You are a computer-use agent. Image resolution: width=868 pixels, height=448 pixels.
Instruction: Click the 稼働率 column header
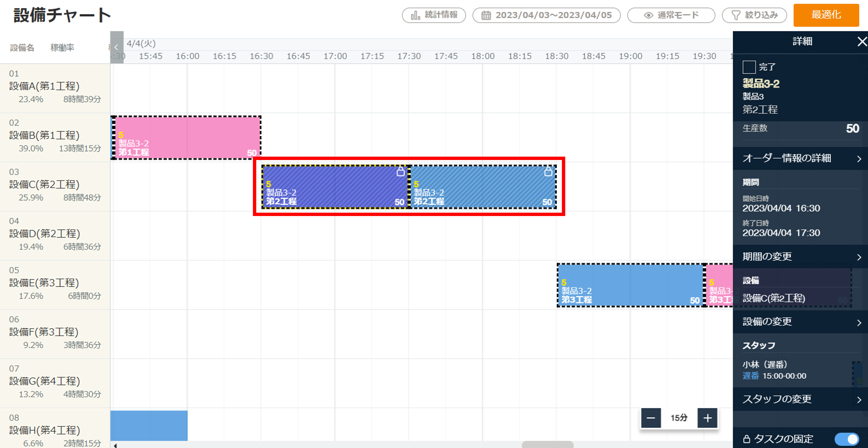[62, 48]
